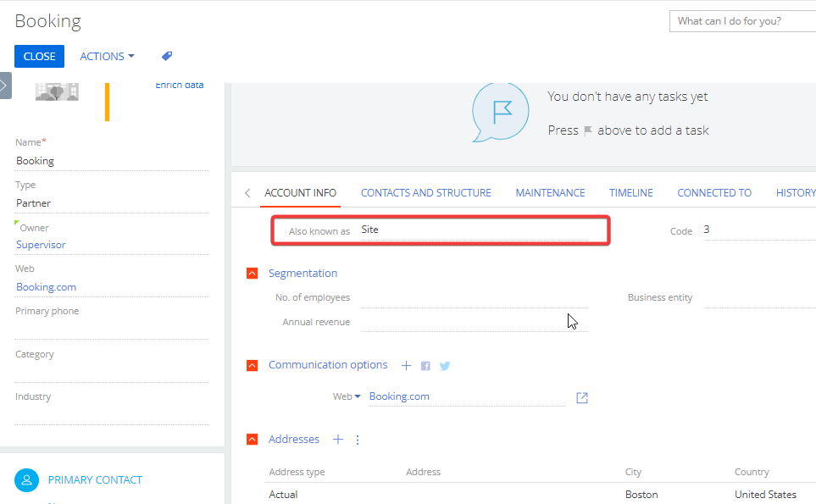Click the Primary Contact person icon

pos(26,480)
